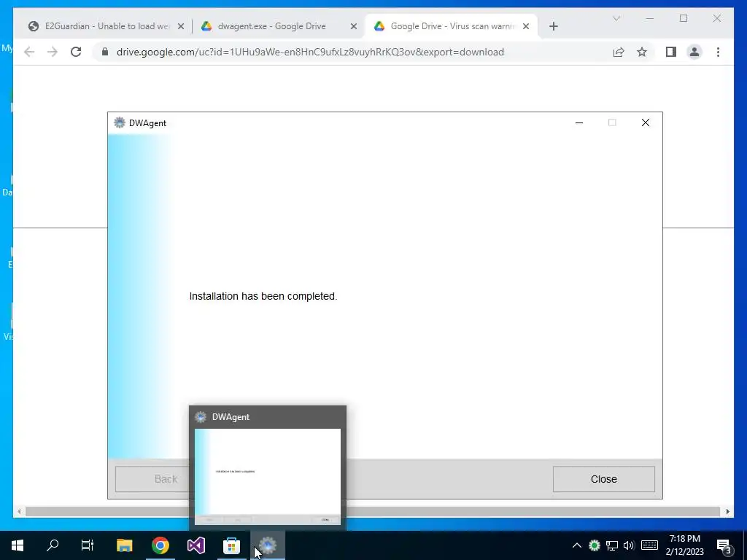Minimize the DWAgent installer window
The width and height of the screenshot is (747, 560).
[x=579, y=122]
